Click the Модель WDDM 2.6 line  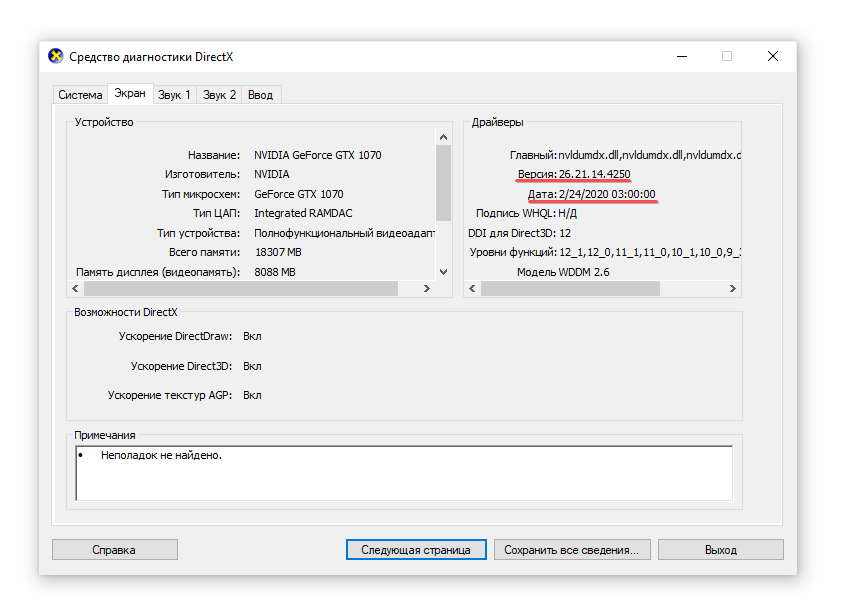563,272
